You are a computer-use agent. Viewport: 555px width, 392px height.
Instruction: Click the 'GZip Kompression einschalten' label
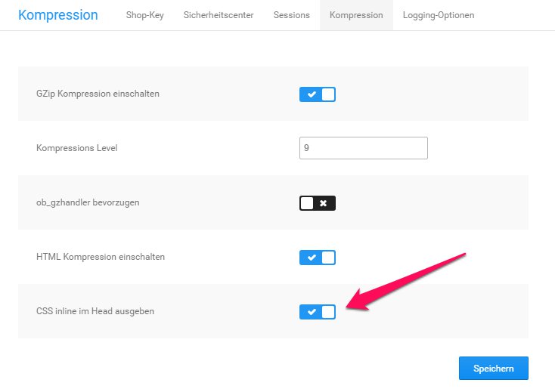coord(98,94)
